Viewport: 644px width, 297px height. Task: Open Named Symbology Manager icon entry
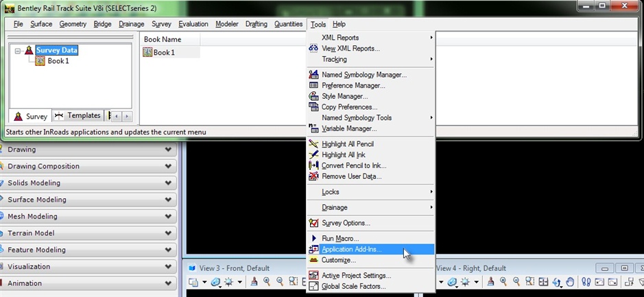pos(313,75)
